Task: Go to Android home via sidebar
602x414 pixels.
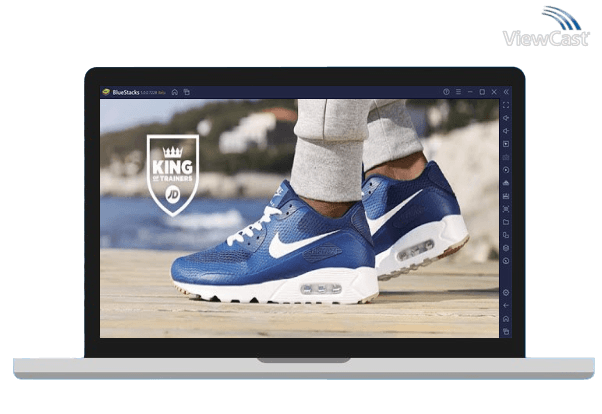Action: coord(506,319)
